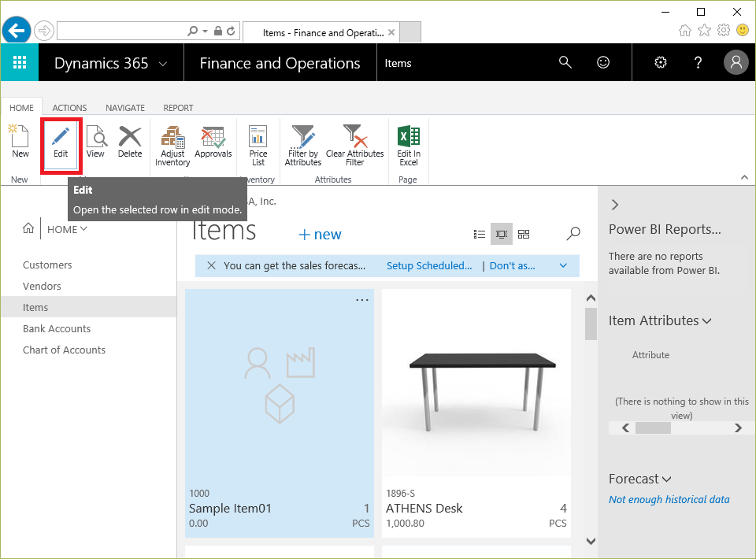The height and width of the screenshot is (559, 756).
Task: Click Setup Scheduled... link
Action: pyautogui.click(x=429, y=265)
